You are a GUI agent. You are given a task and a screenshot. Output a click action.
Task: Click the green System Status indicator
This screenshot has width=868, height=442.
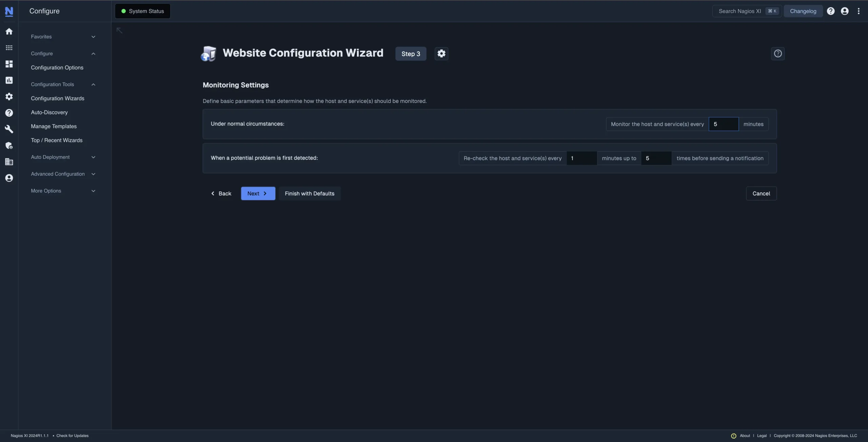(142, 11)
